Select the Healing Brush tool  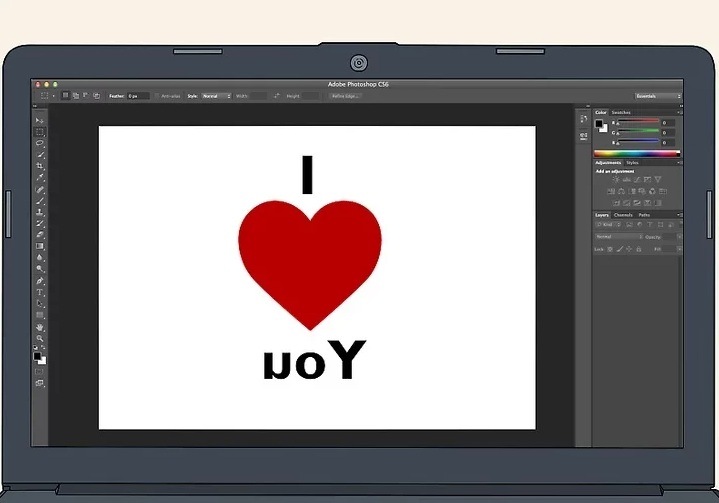click(39, 189)
